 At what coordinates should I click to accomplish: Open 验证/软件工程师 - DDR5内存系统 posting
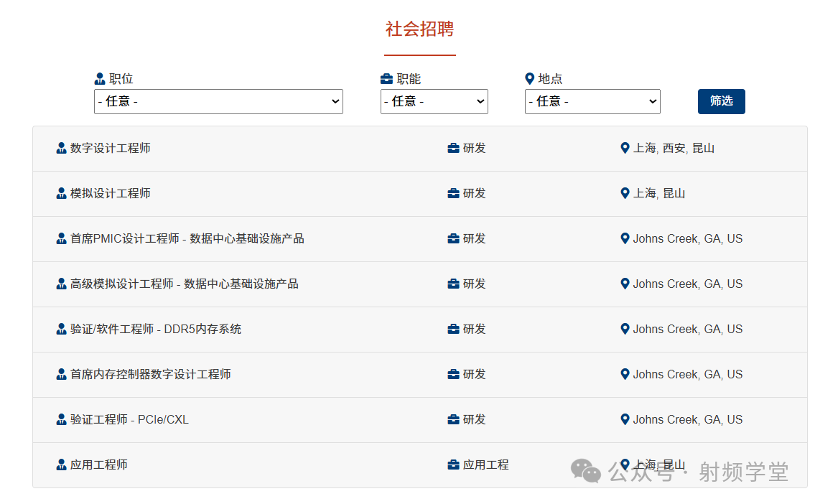tap(156, 330)
